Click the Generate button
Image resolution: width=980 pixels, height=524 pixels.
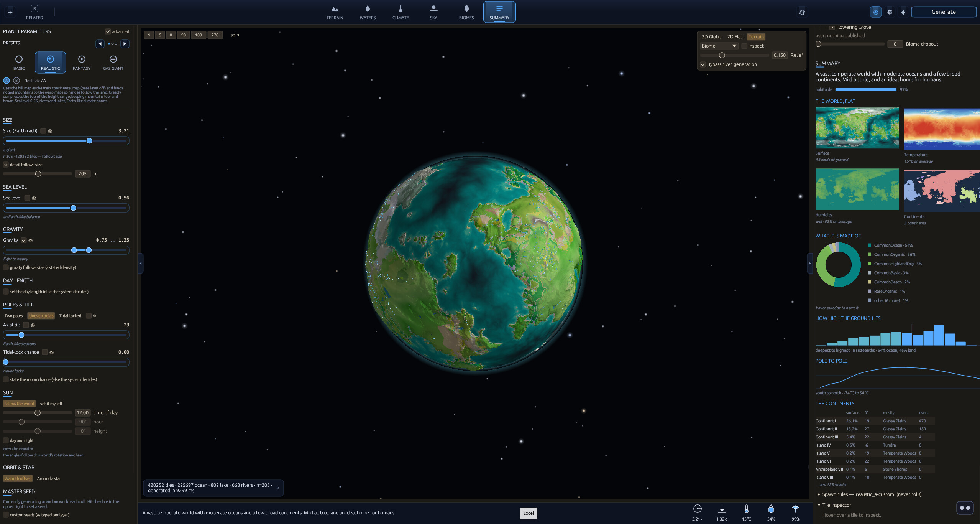tap(944, 12)
